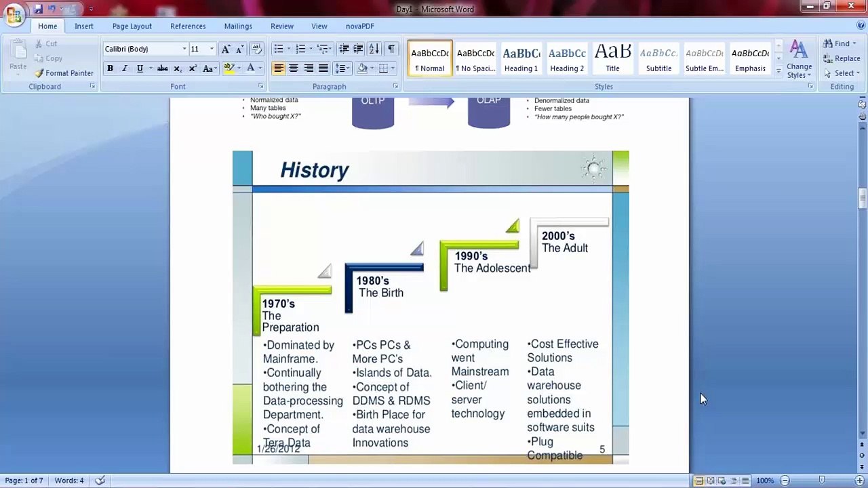Toggle show paragraph marks
The height and width of the screenshot is (488, 868).
(x=391, y=49)
